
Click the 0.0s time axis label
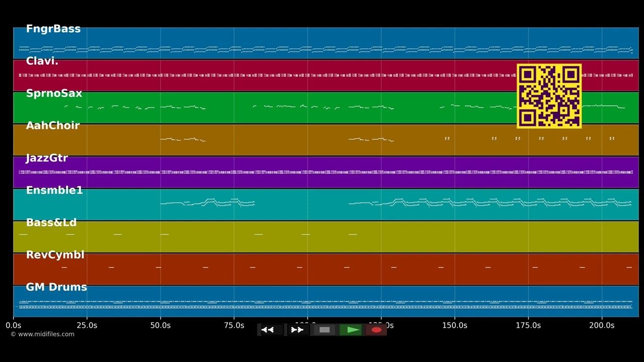[14, 325]
